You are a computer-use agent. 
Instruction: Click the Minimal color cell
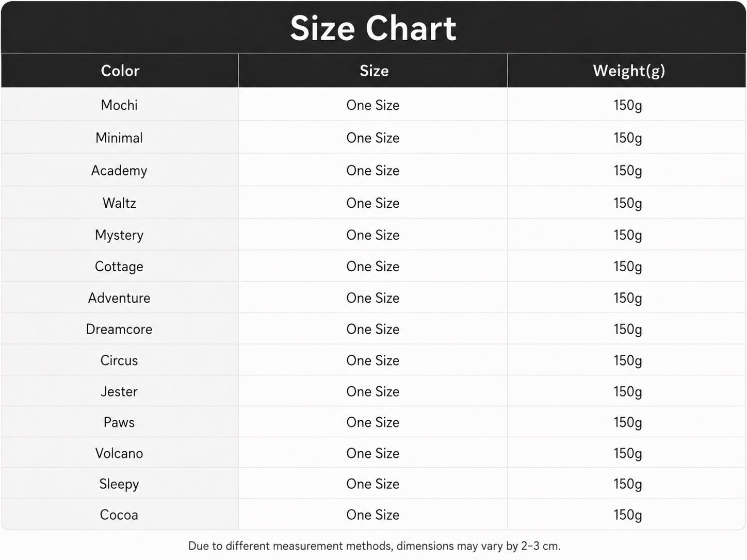pyautogui.click(x=119, y=138)
